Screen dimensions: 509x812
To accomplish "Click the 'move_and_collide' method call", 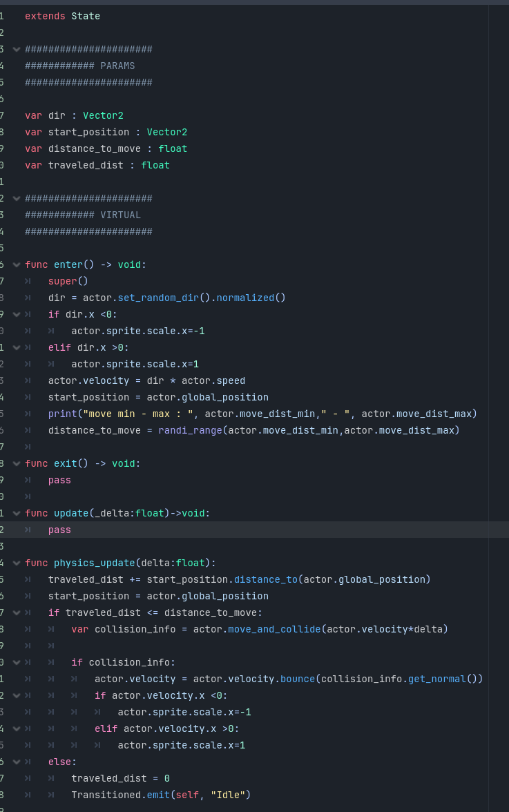I will (274, 629).
